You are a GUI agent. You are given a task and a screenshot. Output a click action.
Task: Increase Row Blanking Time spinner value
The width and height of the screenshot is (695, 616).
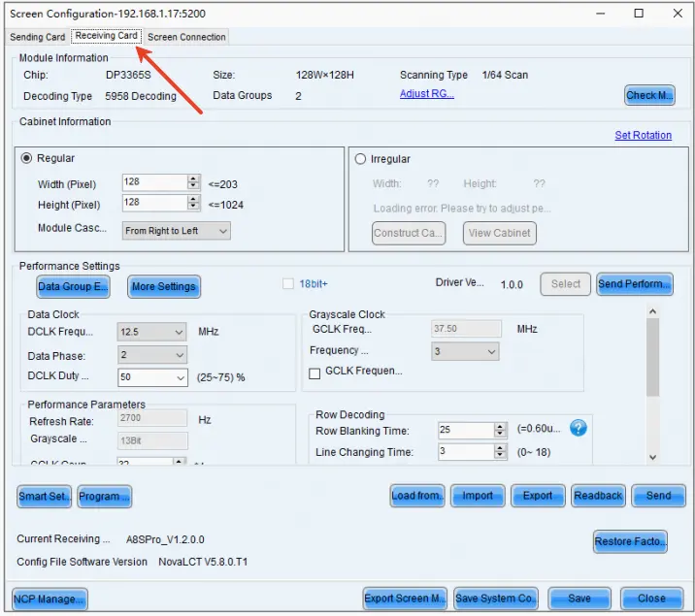click(x=501, y=426)
